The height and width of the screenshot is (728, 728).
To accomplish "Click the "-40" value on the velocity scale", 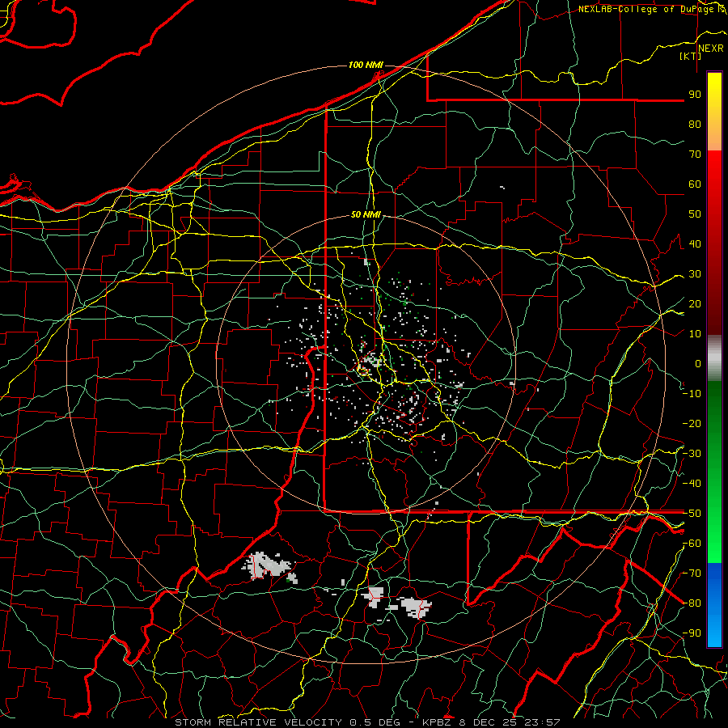I will pos(692,484).
